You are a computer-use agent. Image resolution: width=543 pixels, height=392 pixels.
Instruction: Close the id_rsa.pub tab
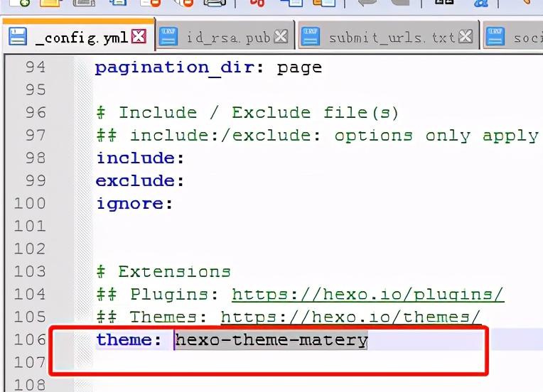click(x=281, y=36)
